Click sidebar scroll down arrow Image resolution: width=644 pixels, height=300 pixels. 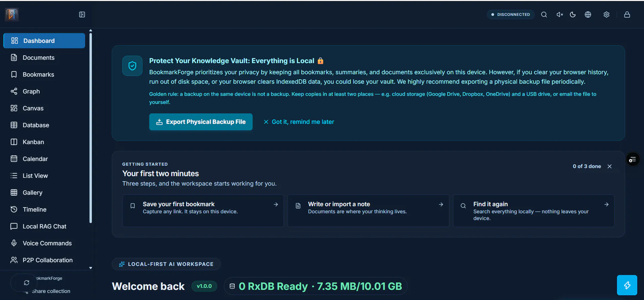click(x=91, y=268)
